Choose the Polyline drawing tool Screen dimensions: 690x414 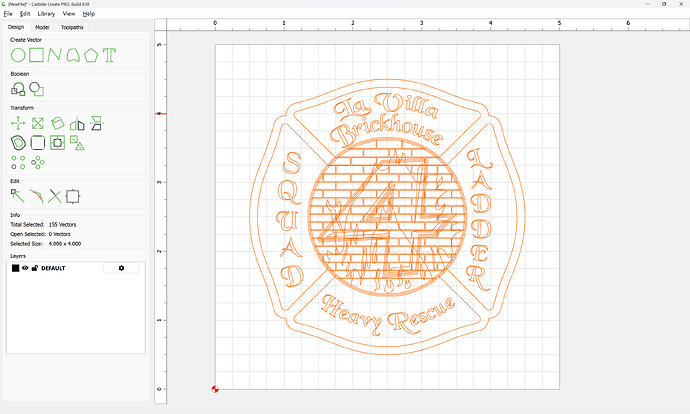54,54
